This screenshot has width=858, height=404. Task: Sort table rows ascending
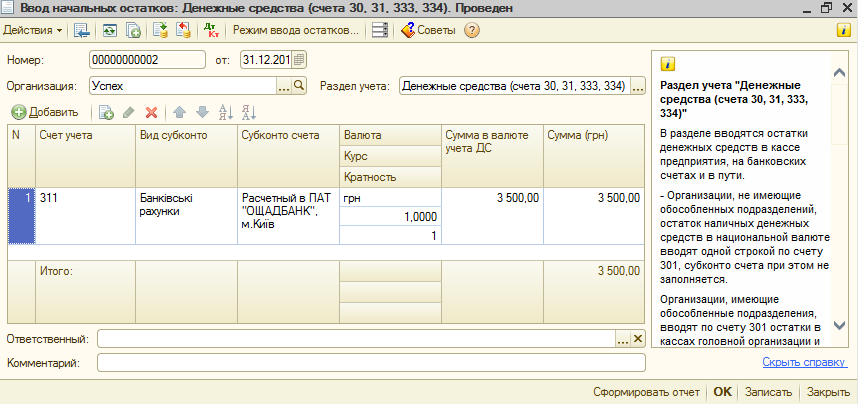pyautogui.click(x=225, y=113)
